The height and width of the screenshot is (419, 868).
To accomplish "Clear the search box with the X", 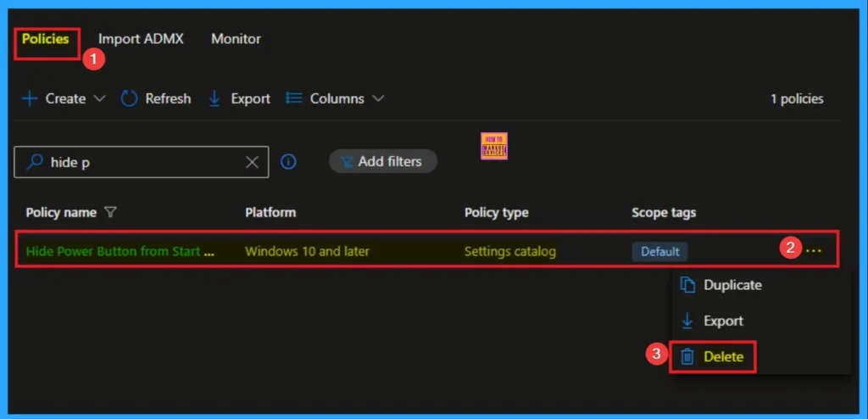I will coord(252,162).
